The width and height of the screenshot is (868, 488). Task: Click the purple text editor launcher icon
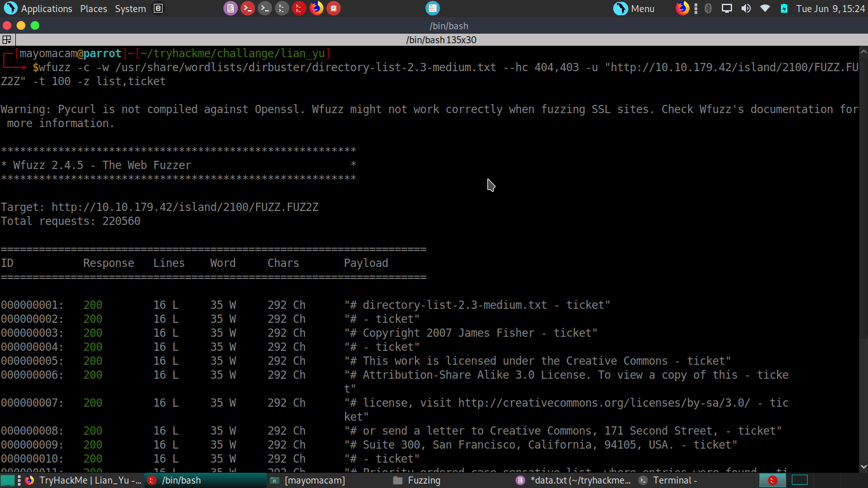point(230,8)
